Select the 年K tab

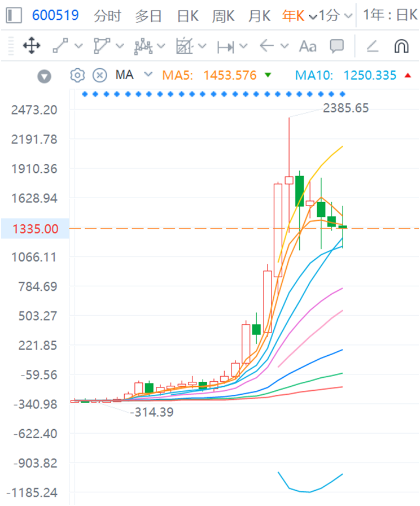pyautogui.click(x=293, y=15)
